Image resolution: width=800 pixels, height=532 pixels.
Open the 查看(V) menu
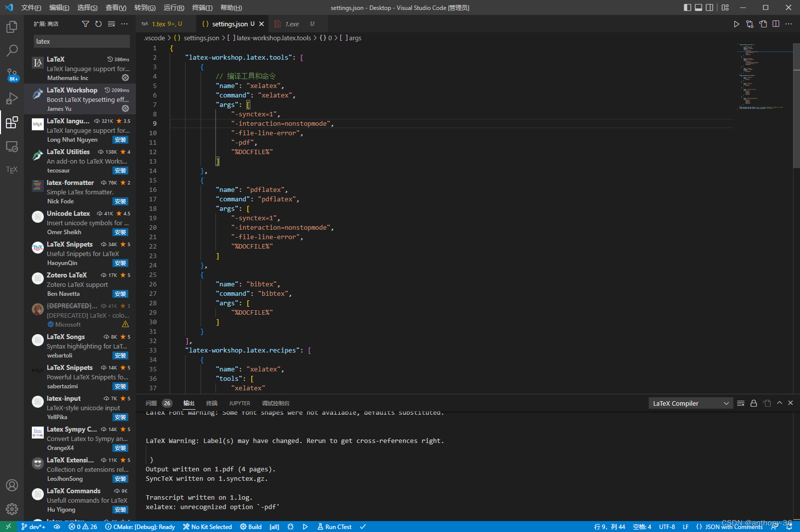point(115,7)
